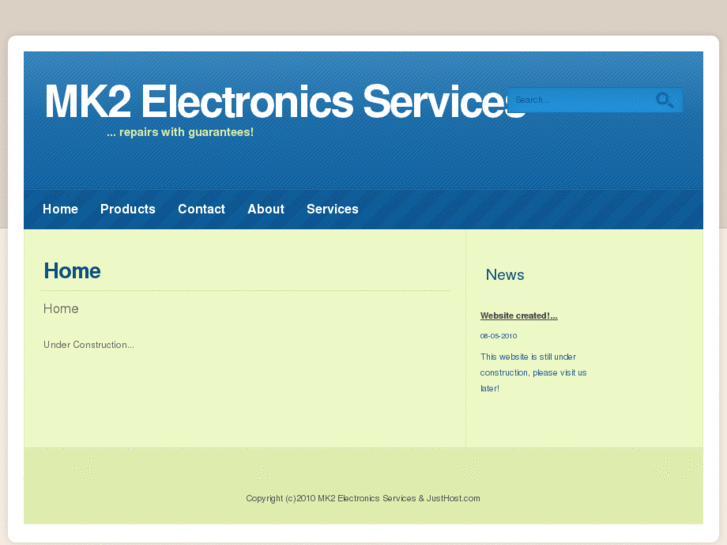
Task: Click the '... repairs with guarantees!' tagline
Action: click(180, 132)
